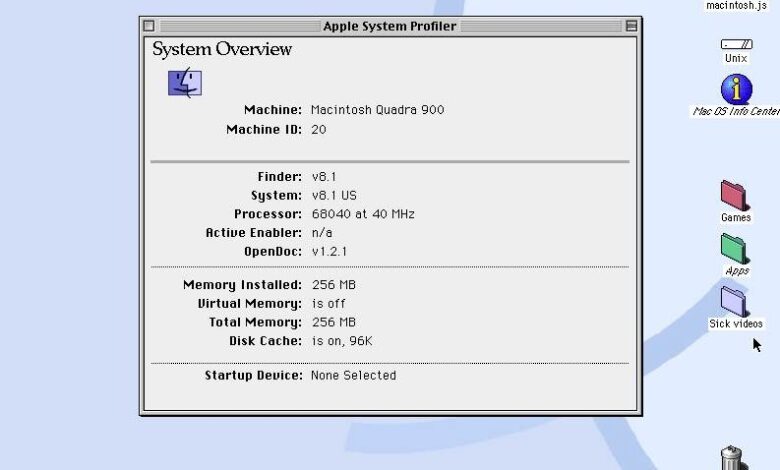
Task: Click the 68040 at 40 MHz processor value
Action: [x=363, y=214]
